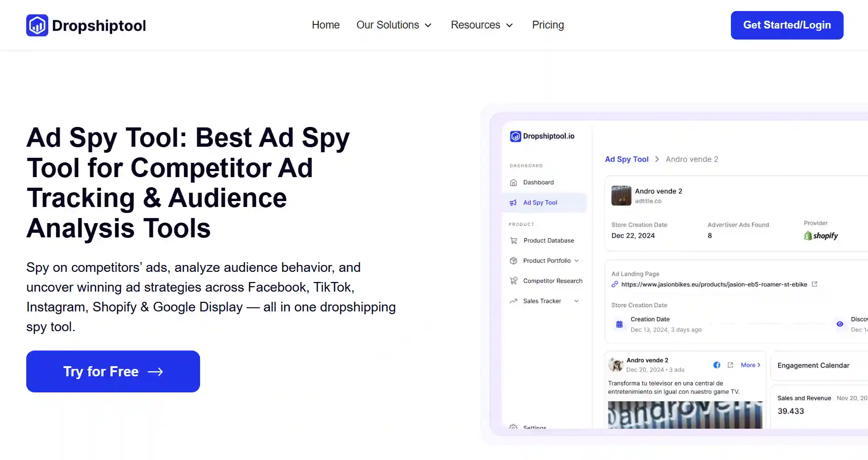Image resolution: width=868 pixels, height=460 pixels.
Task: Click the Andro vende 2 breadcrumb
Action: coord(692,159)
